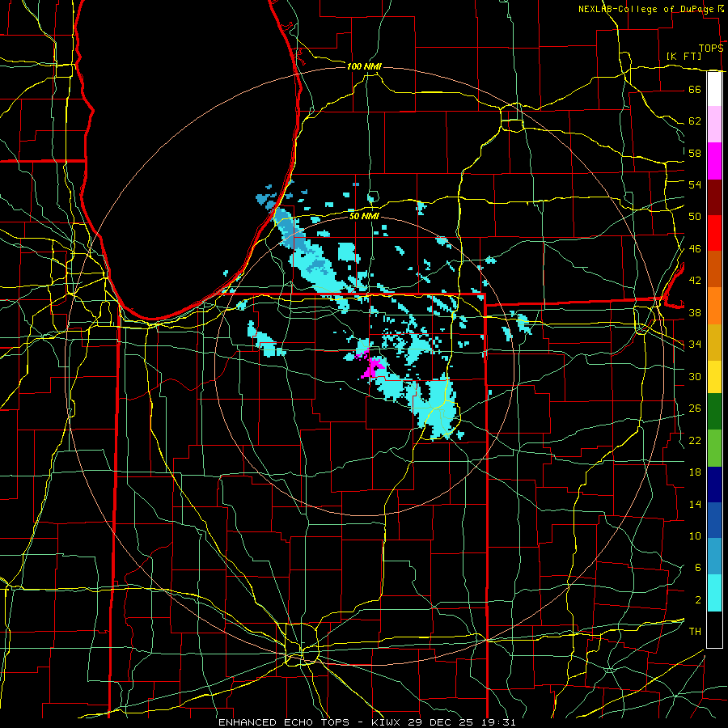Click the '50 NMI' range ring label
Screen dimensions: 728x728
[x=364, y=216]
